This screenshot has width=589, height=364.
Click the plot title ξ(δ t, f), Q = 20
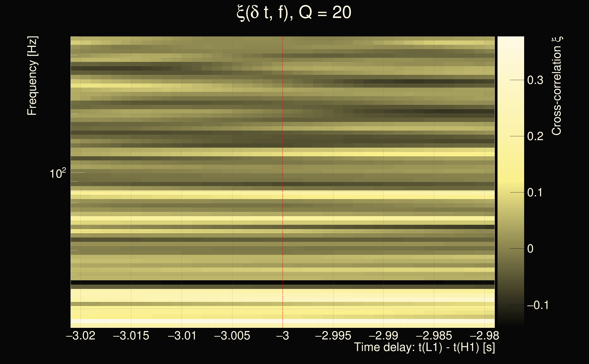pos(294,13)
